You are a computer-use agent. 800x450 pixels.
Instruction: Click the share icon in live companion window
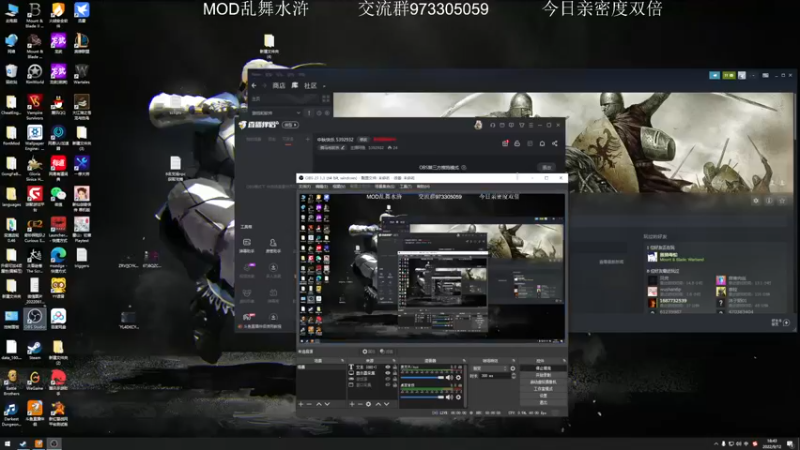[x=555, y=143]
